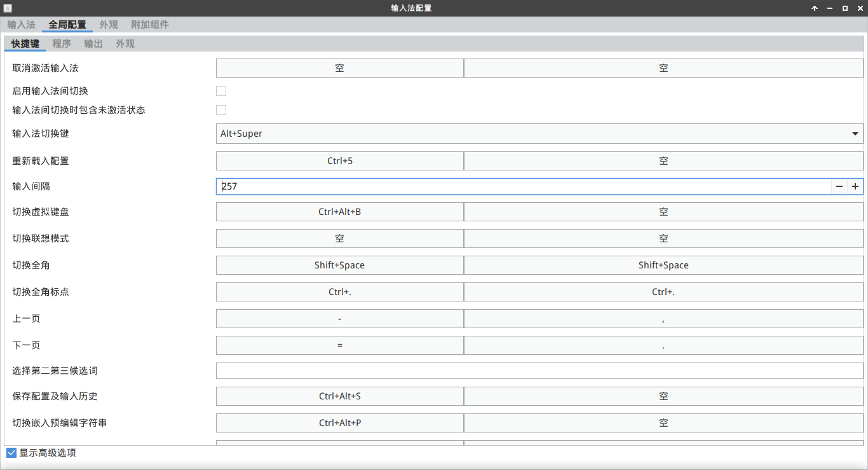This screenshot has height=470, width=868.
Task: Select the 快捷键 sub-tab
Action: click(x=25, y=44)
